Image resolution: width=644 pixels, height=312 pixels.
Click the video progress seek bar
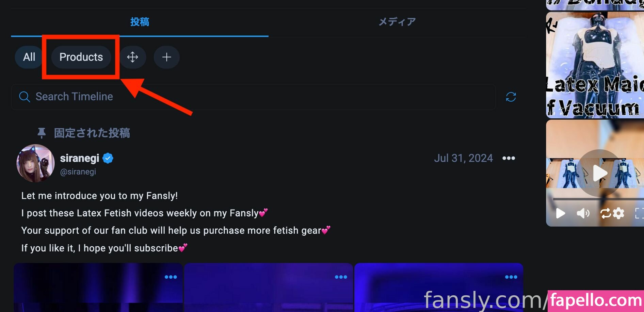coord(598,199)
